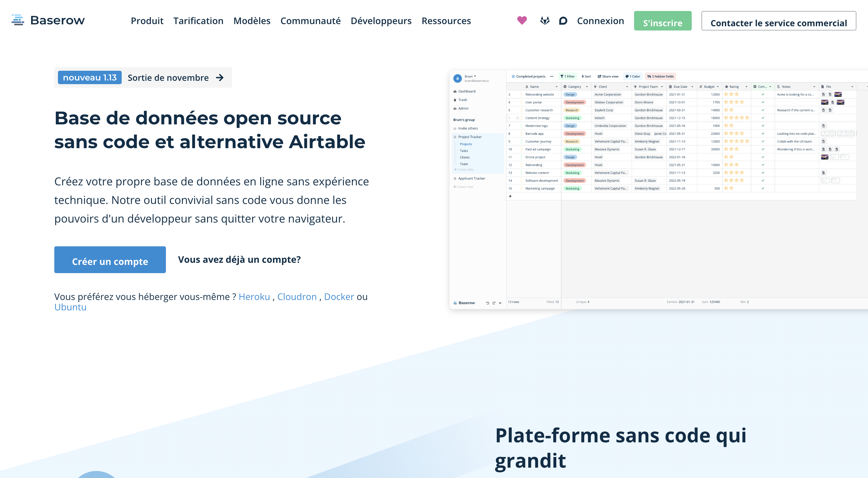
Task: Undo the last change with the undo arrow
Action: [x=488, y=303]
